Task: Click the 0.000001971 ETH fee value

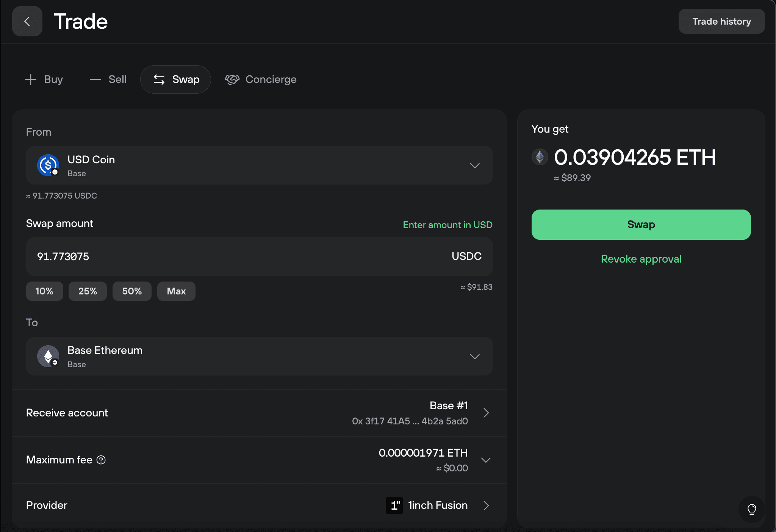Action: pyautogui.click(x=423, y=453)
